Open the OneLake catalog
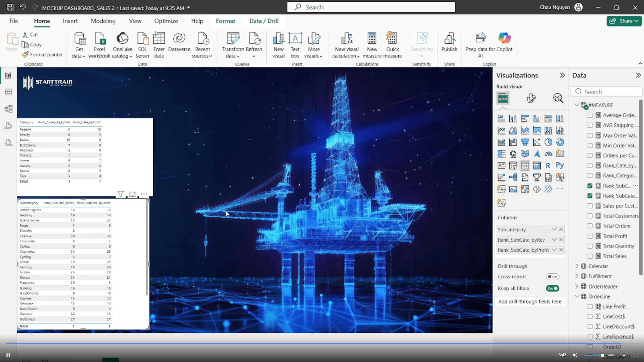The width and height of the screenshot is (644, 362). (x=122, y=45)
